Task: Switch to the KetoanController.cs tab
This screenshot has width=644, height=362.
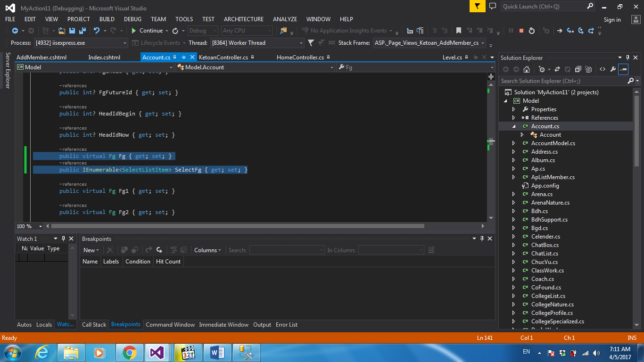Action: point(223,58)
